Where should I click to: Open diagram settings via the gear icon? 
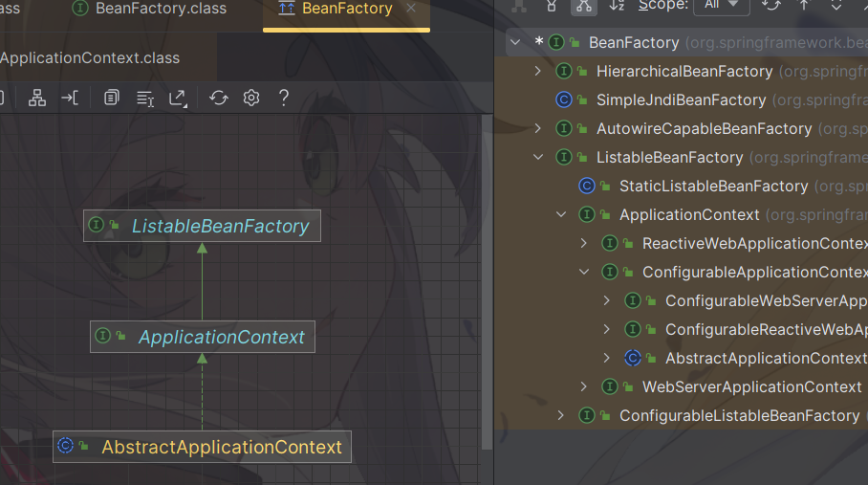coord(251,98)
